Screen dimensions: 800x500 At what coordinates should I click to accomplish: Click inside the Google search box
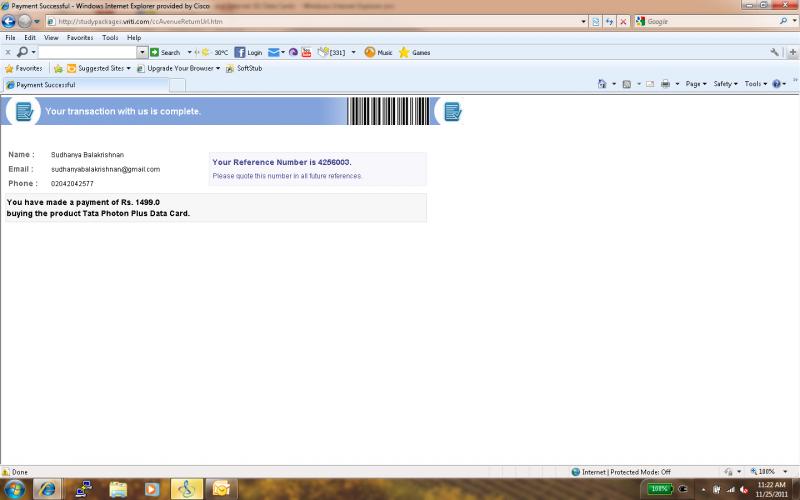tap(712, 21)
